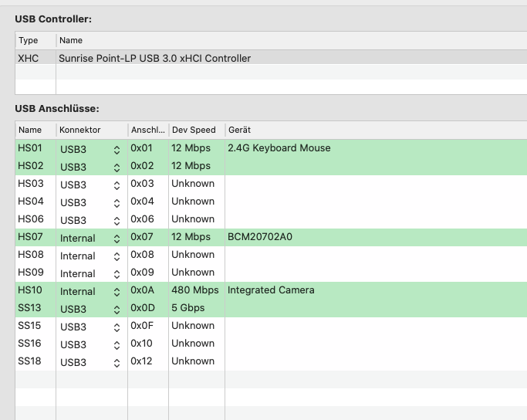
Task: Click the 0x0D port value of SS13
Action: coord(143,308)
